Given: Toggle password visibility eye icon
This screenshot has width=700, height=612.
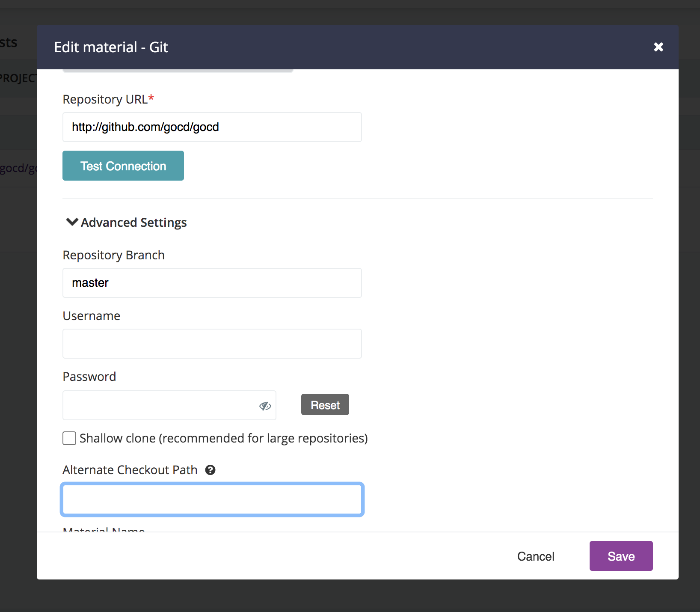Looking at the screenshot, I should pos(265,406).
